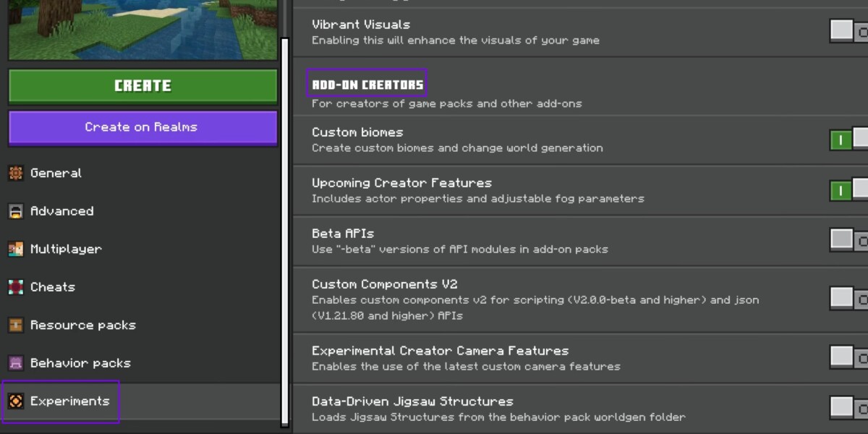Click the world preview image at top left
The height and width of the screenshot is (434, 868).
[x=142, y=29]
